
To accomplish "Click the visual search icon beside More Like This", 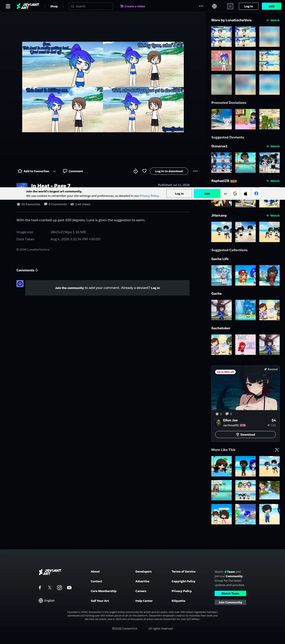I will (277, 450).
